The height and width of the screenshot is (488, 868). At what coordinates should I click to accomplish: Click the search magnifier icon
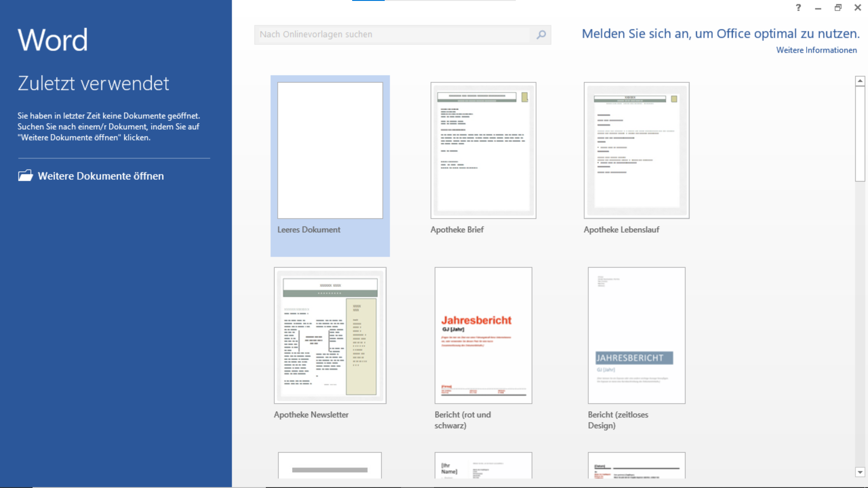pyautogui.click(x=541, y=35)
